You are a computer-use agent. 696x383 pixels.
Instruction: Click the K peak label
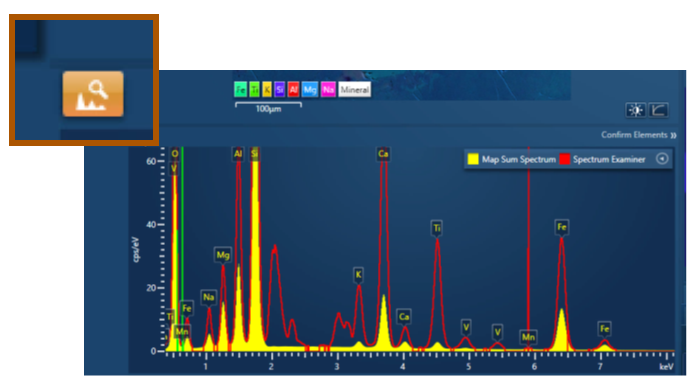point(359,275)
